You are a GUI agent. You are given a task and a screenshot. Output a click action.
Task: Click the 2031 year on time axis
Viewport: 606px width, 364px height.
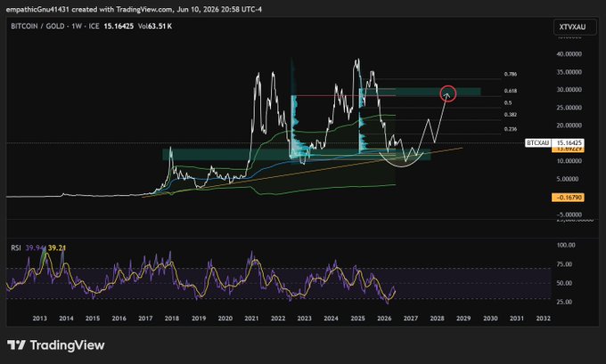pos(517,319)
